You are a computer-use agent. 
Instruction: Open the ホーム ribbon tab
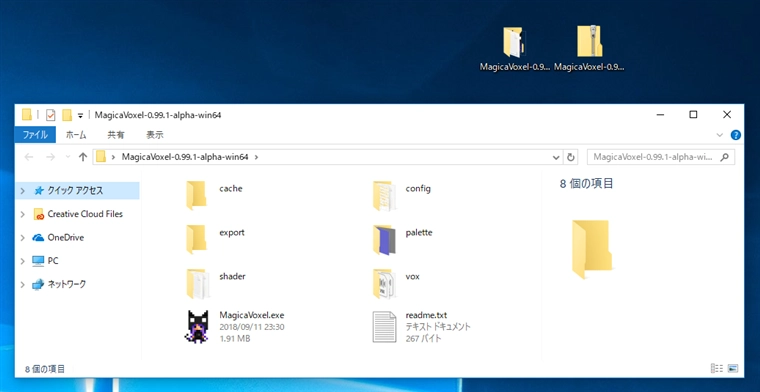(x=76, y=135)
